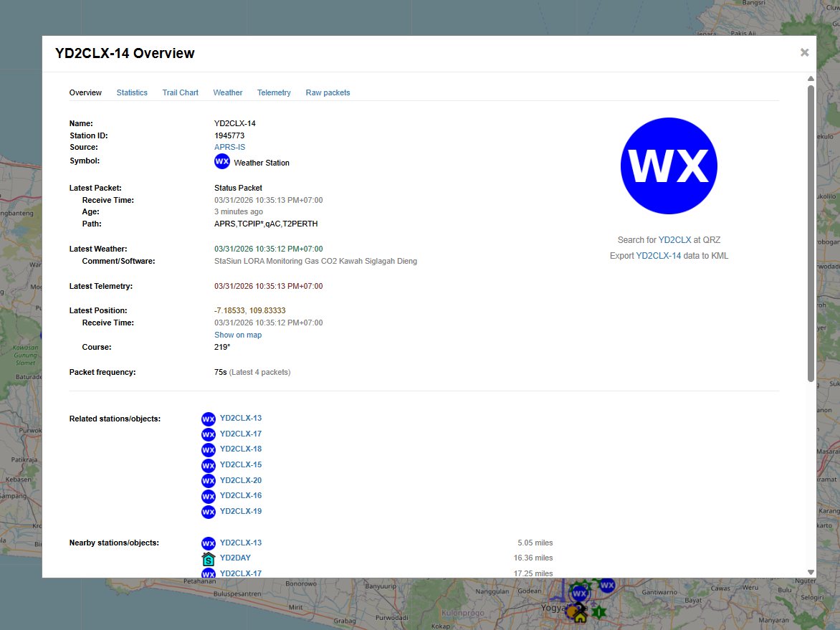Click the StaSiun LORA Monitoring comment text

315,261
